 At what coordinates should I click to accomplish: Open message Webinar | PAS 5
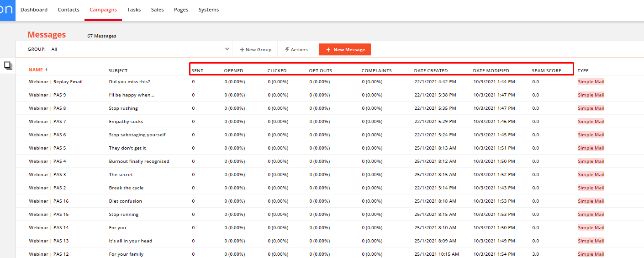[48, 148]
